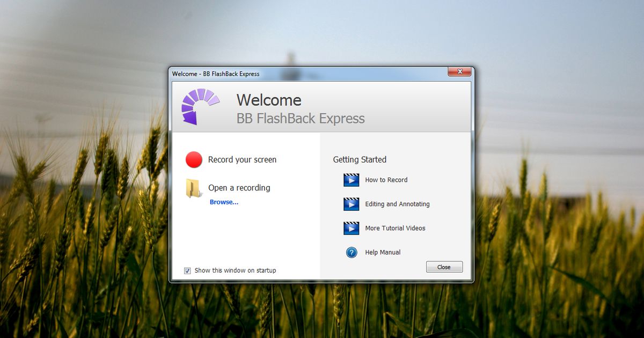Open the How to Record tutorial

point(386,180)
